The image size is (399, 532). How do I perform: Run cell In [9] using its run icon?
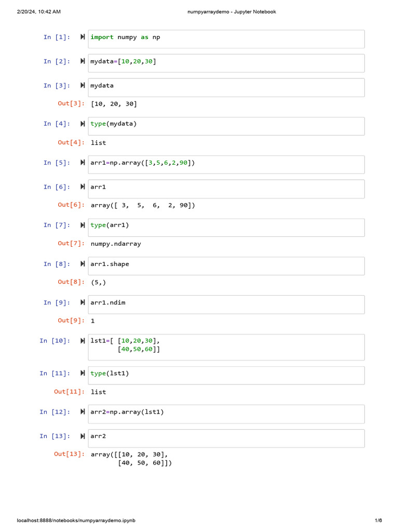(x=83, y=302)
